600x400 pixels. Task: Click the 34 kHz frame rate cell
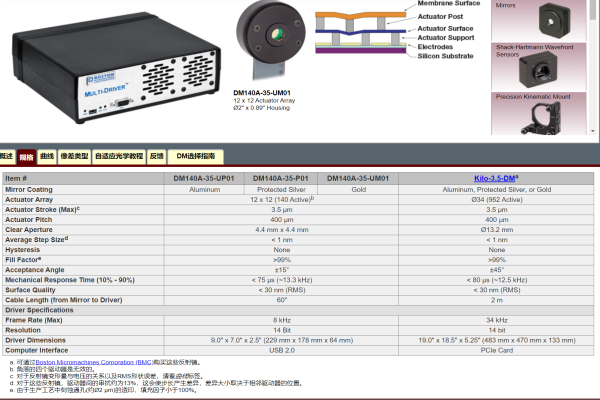[496, 320]
